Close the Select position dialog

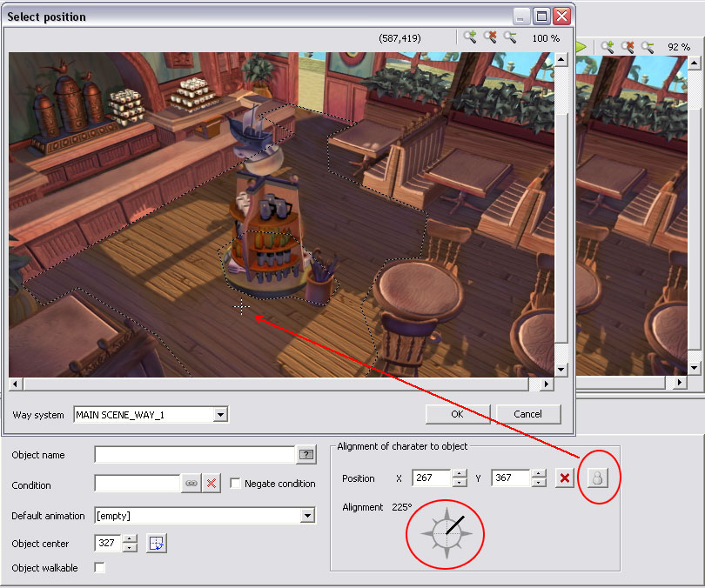(x=561, y=17)
